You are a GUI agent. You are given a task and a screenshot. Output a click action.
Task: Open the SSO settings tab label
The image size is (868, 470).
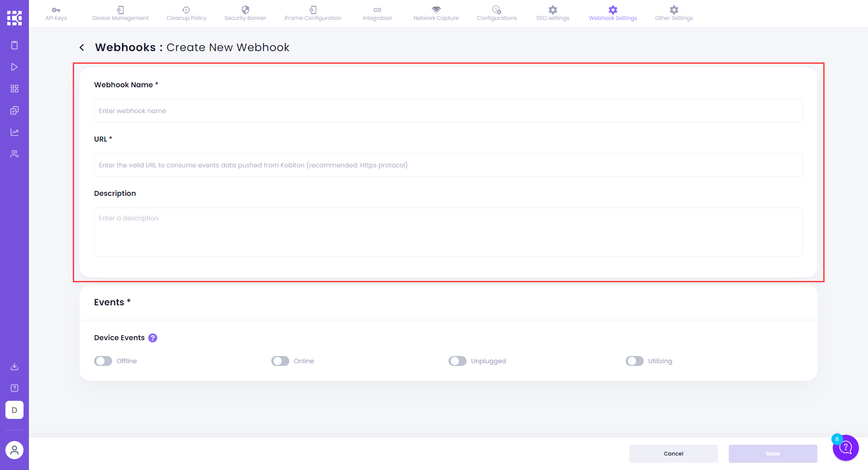(553, 18)
